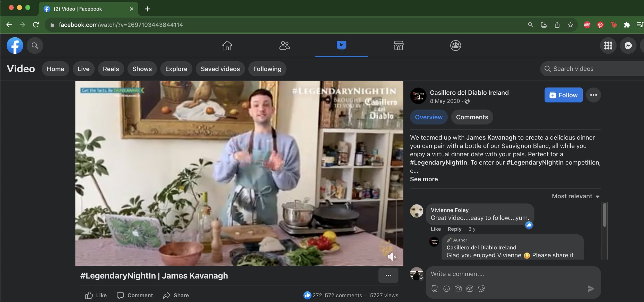Click the comments panel scrollbar
The height and width of the screenshot is (302, 644).
pyautogui.click(x=605, y=215)
